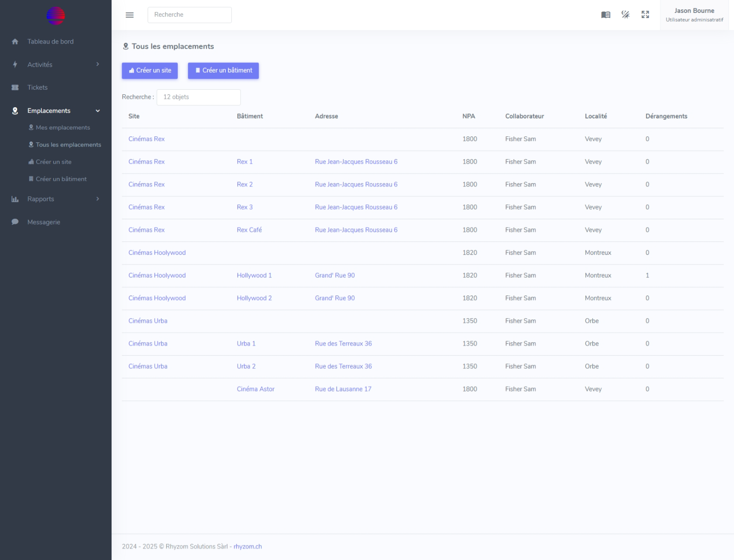Follow the rhyzom.ch footer link

(248, 547)
